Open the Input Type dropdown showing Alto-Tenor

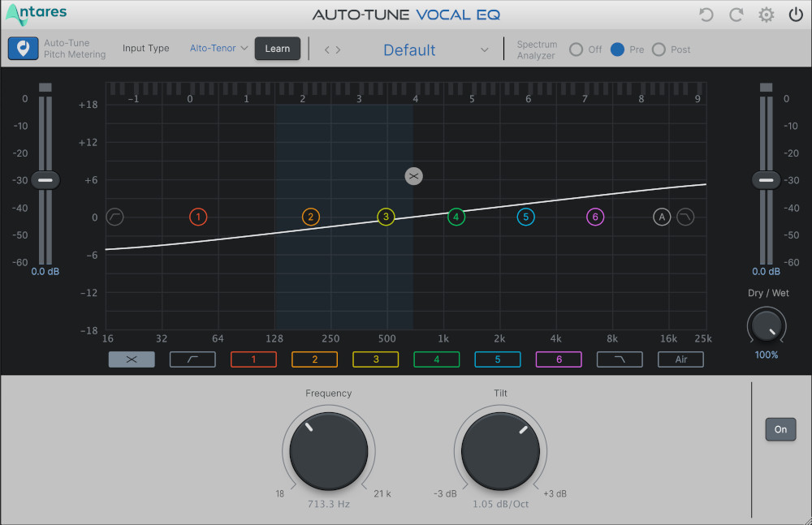point(217,49)
